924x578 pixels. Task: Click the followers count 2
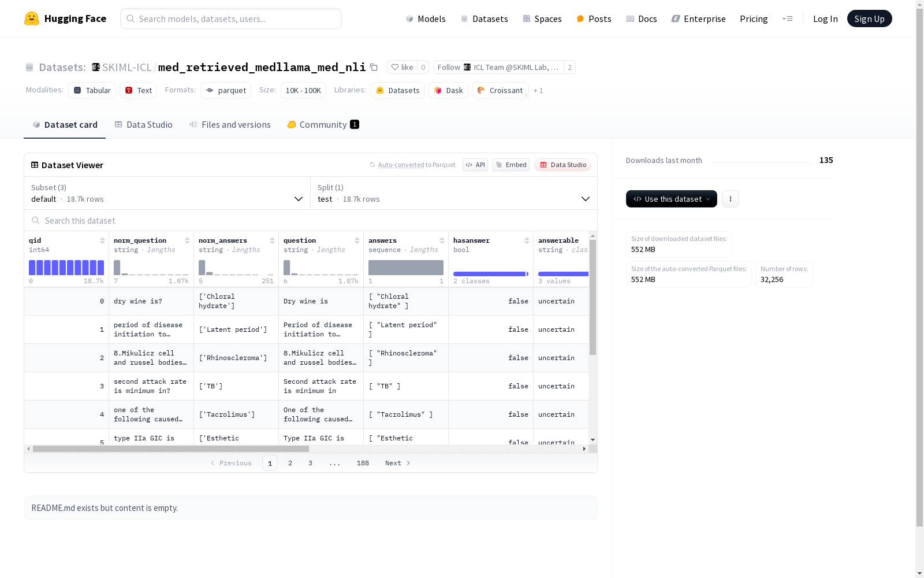coord(570,67)
